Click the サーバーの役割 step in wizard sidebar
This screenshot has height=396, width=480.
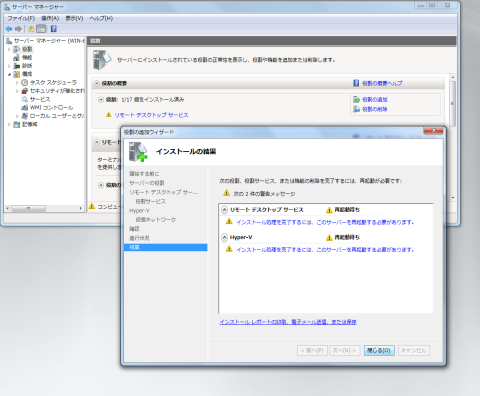point(147,183)
